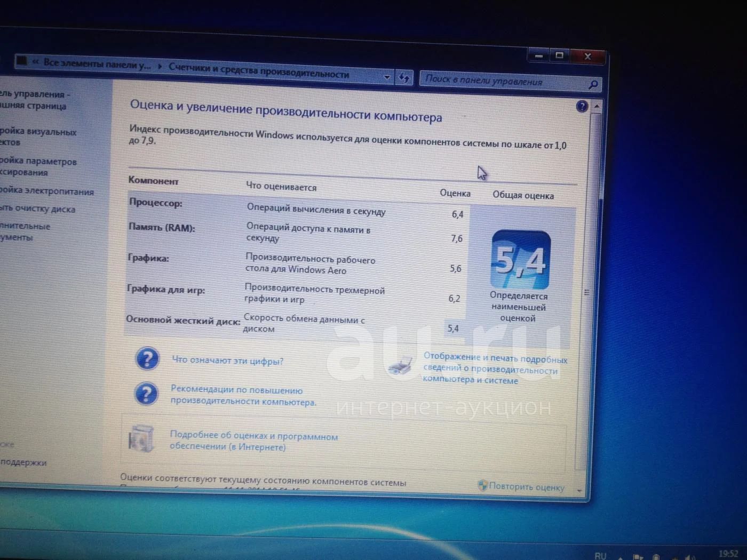Click the refresh arrows button beside address bar
The height and width of the screenshot is (560, 747).
click(404, 78)
